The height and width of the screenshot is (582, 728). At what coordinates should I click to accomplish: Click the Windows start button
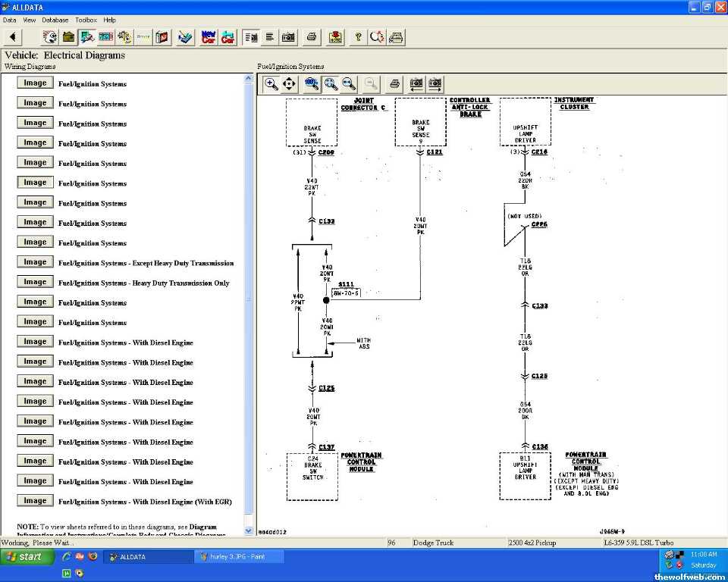[x=26, y=556]
